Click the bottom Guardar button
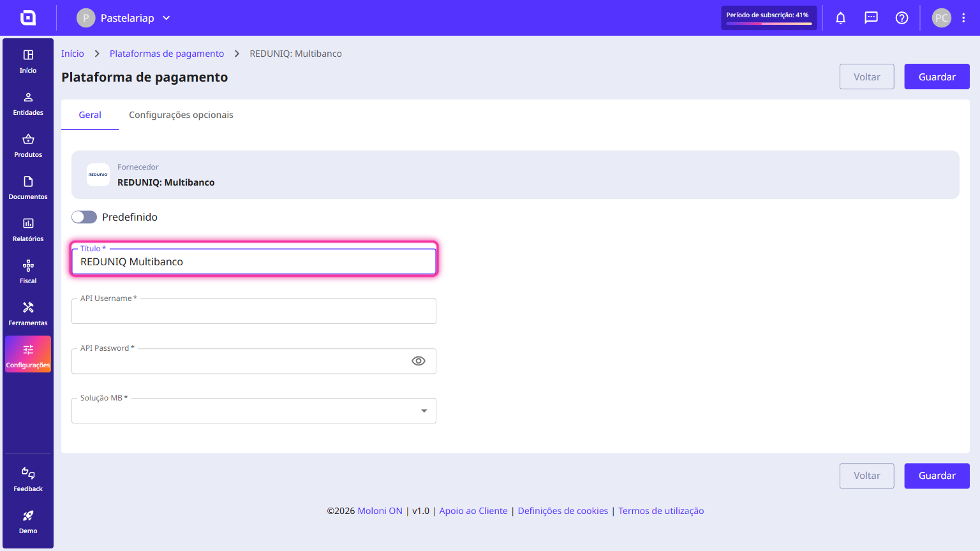 (937, 476)
